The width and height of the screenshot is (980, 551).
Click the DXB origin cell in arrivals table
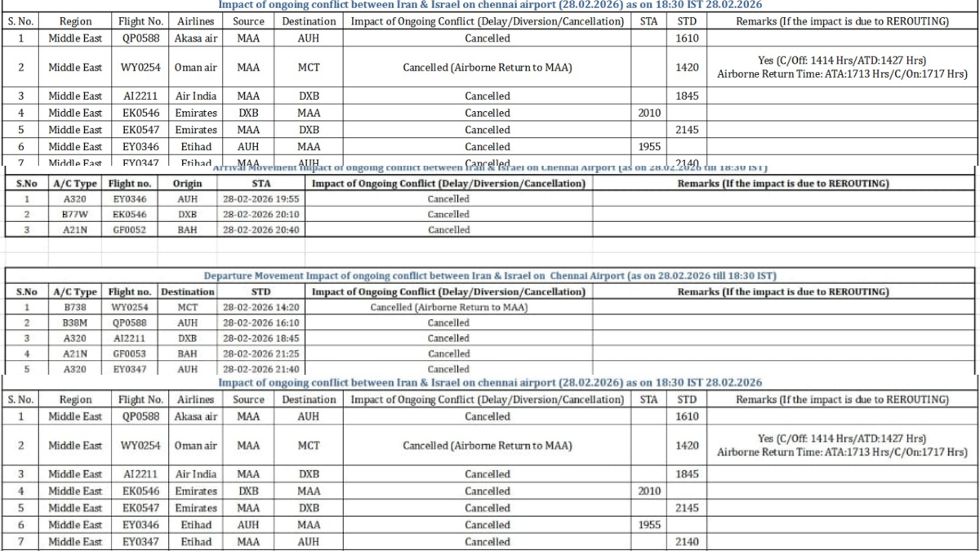(187, 215)
